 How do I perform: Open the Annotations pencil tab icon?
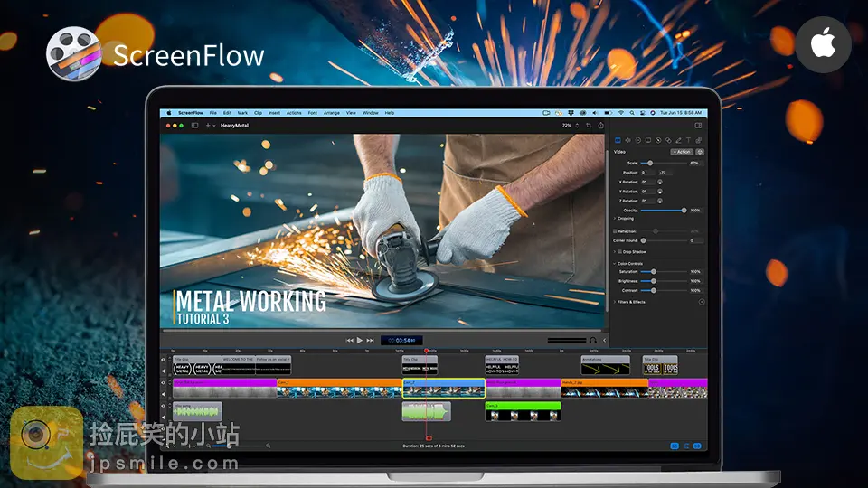click(677, 140)
